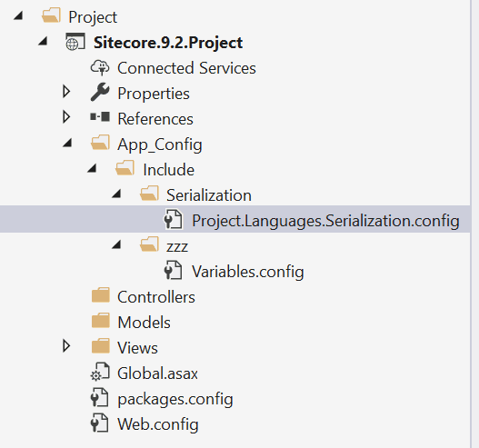Expand the Properties node
This screenshot has height=448, width=479.
coord(66,92)
